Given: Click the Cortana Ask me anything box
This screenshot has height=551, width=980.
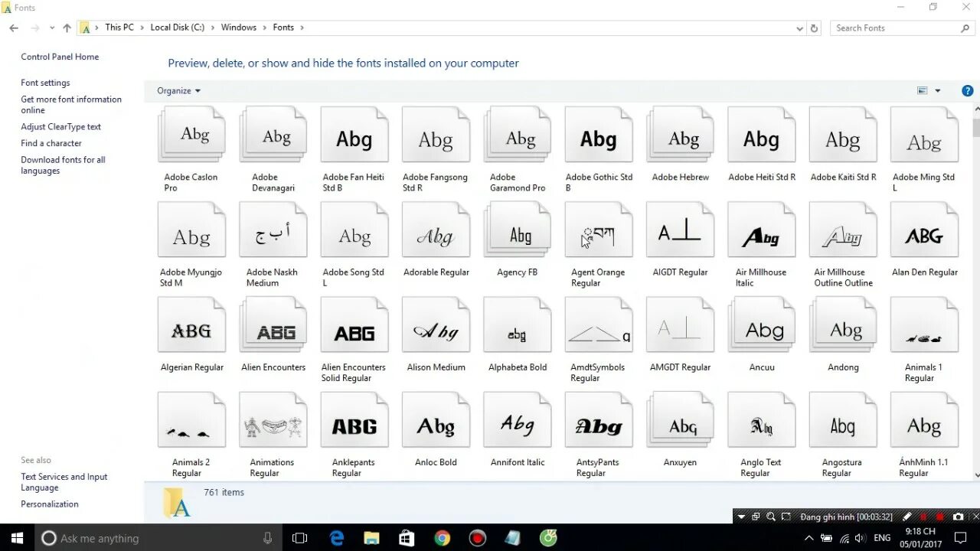Looking at the screenshot, I should tap(158, 538).
